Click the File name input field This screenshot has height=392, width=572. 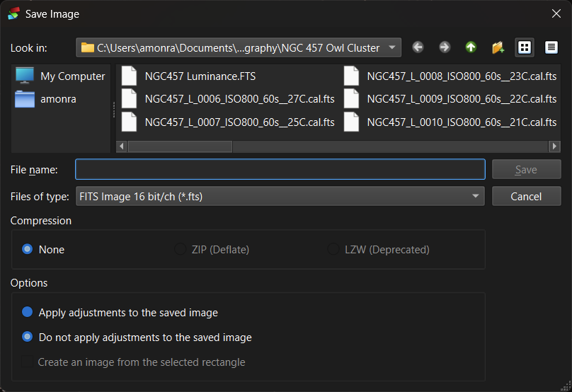click(x=280, y=170)
